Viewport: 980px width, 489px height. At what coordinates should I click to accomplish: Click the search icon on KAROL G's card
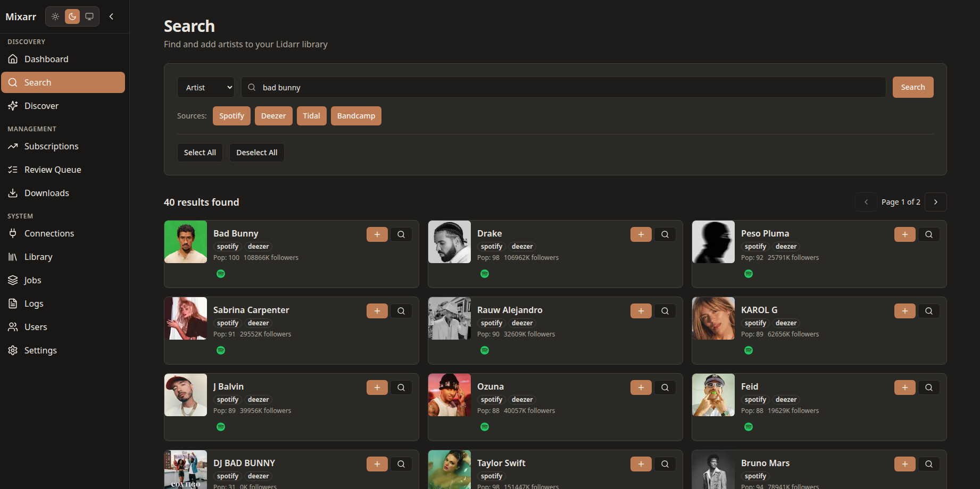pos(929,311)
